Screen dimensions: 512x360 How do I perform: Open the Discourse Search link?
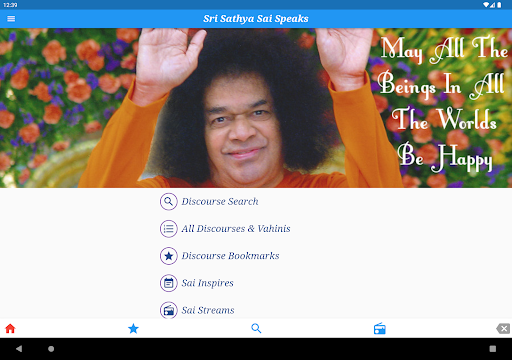[220, 201]
